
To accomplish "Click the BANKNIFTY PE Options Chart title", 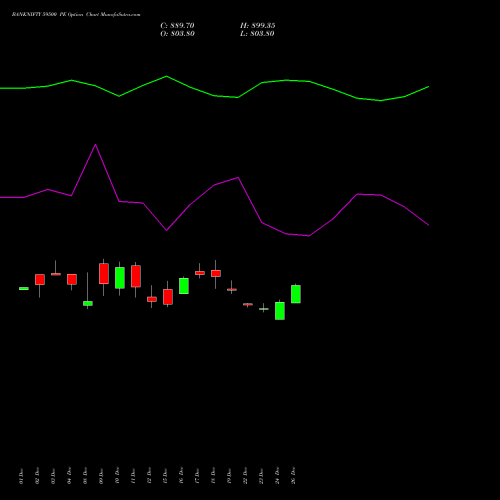I will [76, 15].
